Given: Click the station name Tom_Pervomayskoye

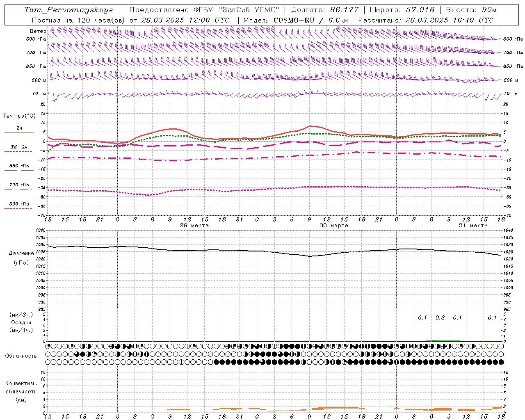Looking at the screenshot, I should [68, 10].
